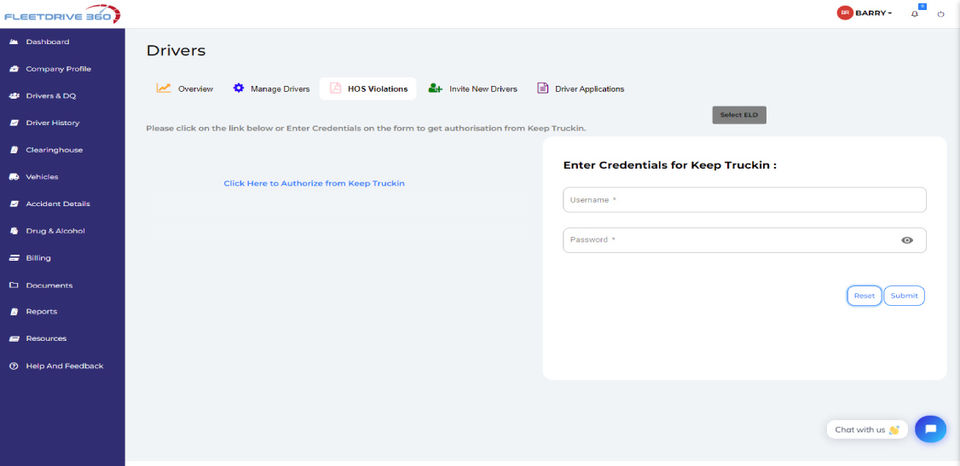Select the HOS Violations tab
Image resolution: width=960 pixels, height=466 pixels.
(368, 89)
